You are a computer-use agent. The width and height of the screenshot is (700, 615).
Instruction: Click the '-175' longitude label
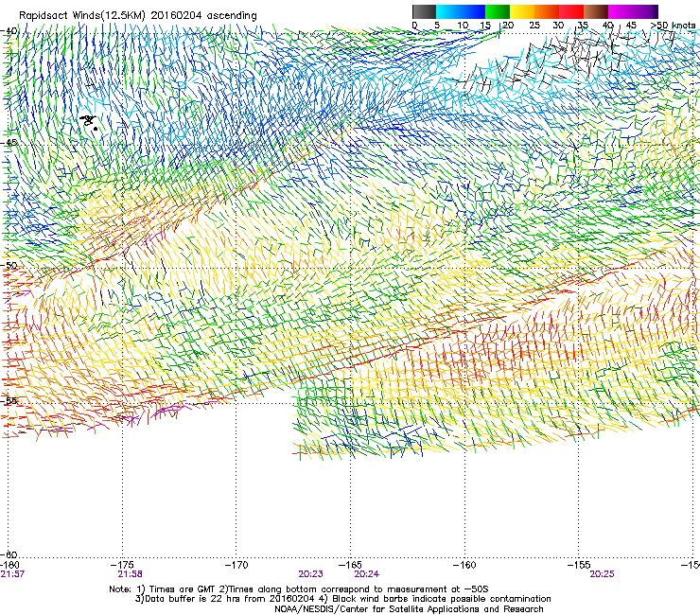point(122,565)
